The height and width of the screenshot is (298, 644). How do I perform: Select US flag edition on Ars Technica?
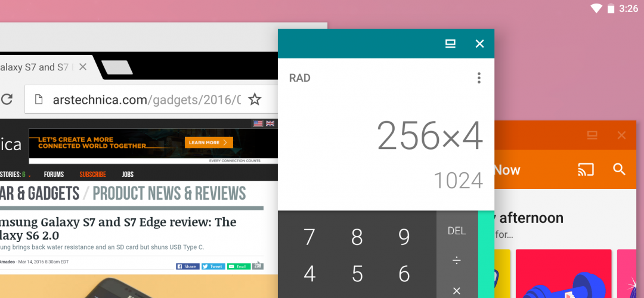[258, 123]
